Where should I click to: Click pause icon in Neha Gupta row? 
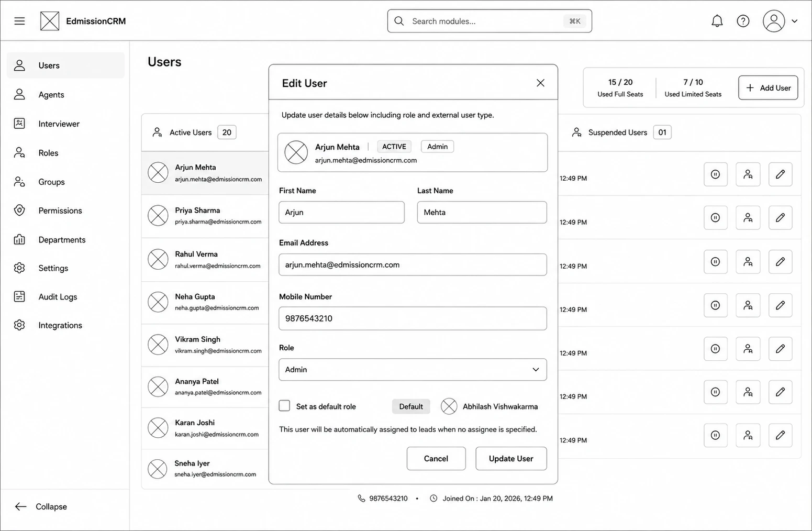(x=715, y=305)
